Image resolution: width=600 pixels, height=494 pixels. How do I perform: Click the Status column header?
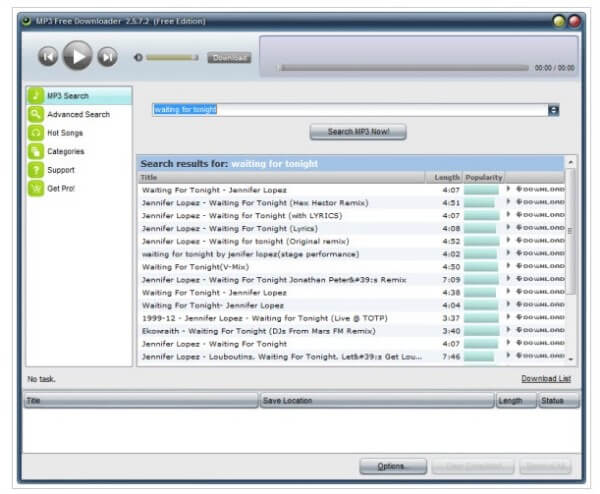pyautogui.click(x=558, y=401)
